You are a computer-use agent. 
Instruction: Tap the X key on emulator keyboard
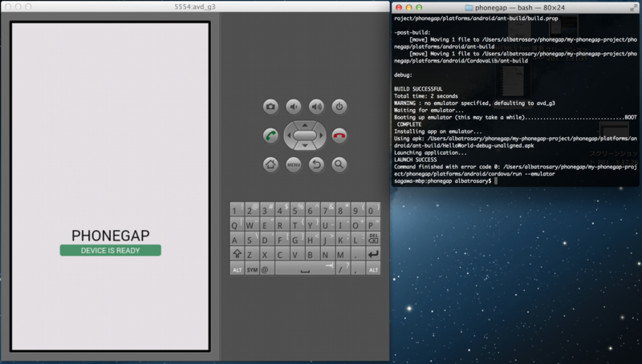pyautogui.click(x=267, y=253)
